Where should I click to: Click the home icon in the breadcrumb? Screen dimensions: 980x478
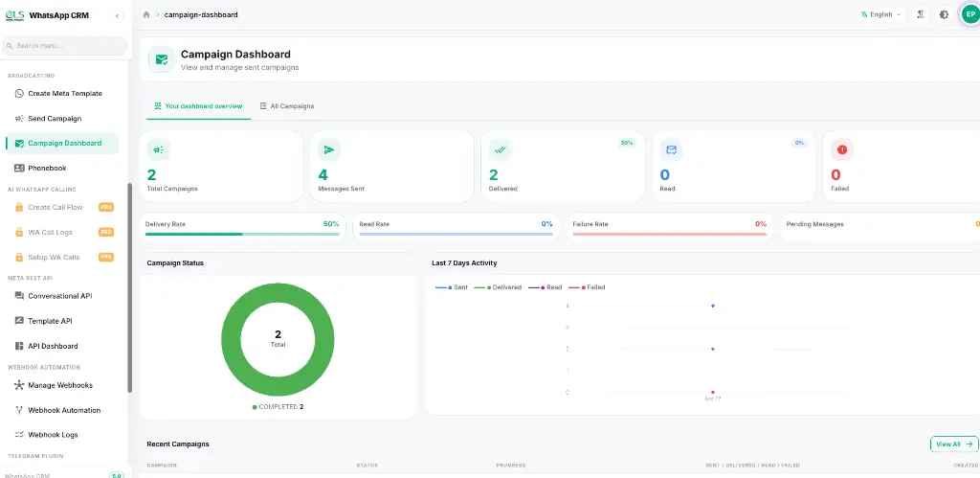(x=146, y=14)
